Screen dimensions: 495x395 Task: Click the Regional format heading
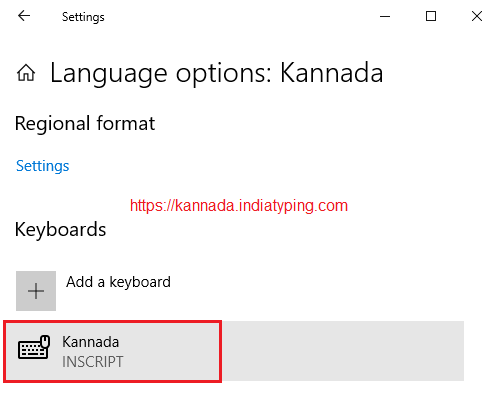(x=85, y=124)
